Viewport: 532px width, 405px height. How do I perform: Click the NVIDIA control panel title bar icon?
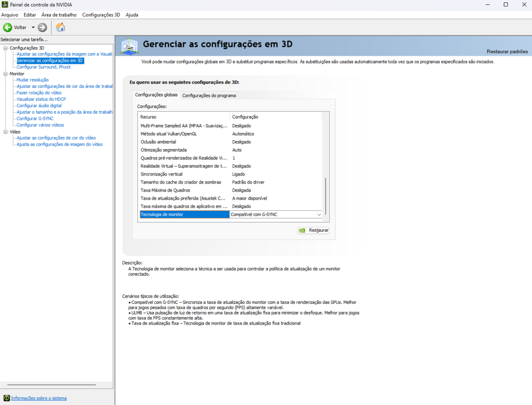[x=5, y=5]
